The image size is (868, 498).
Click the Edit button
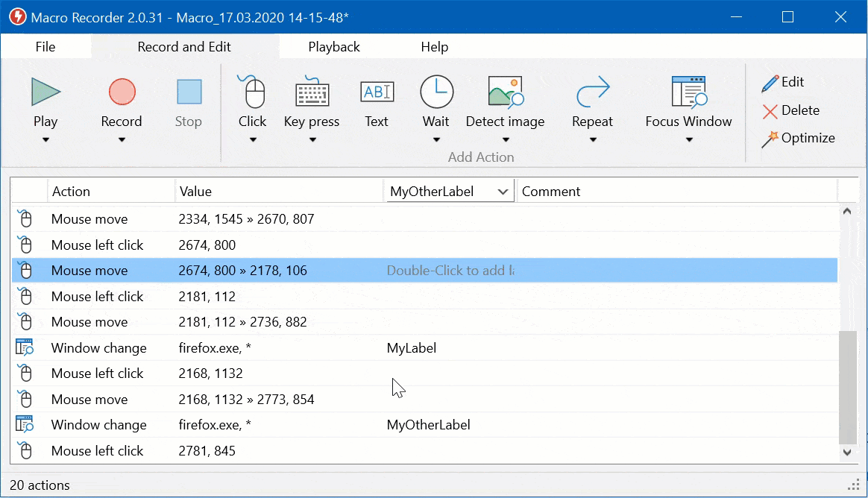click(784, 82)
